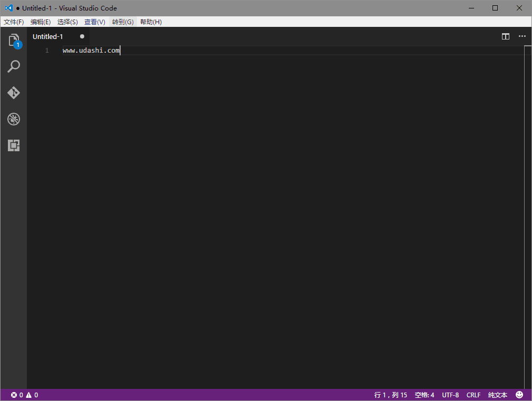Change indentation via 空格: 4
The width and height of the screenshot is (532, 401).
[x=425, y=395]
